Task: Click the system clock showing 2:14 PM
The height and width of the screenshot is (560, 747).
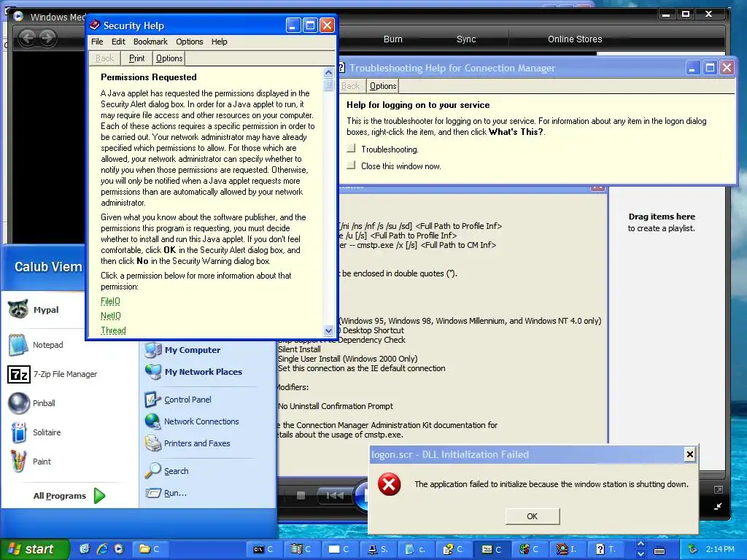Action: pos(720,549)
